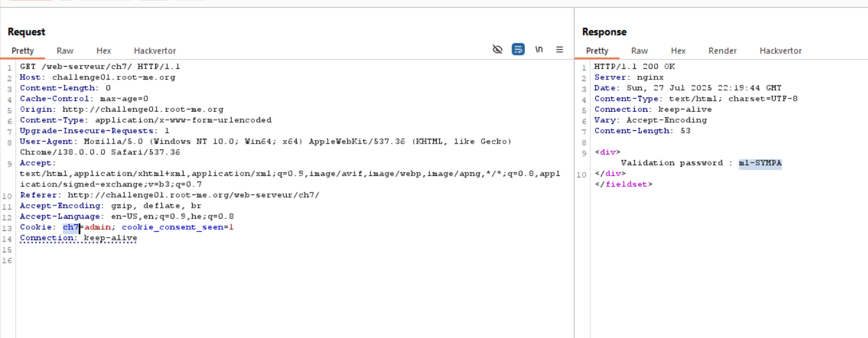Image resolution: width=868 pixels, height=338 pixels.
Task: Toggle the \n non-printable characters icon
Action: (x=539, y=50)
